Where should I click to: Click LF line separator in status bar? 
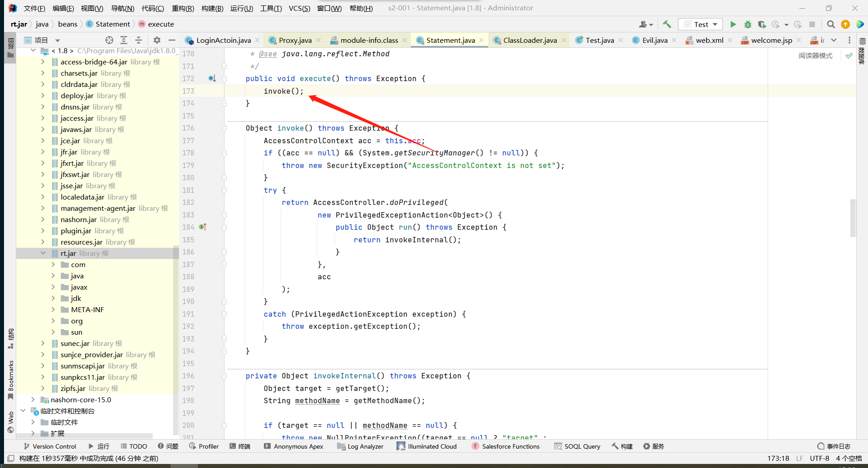(x=800, y=459)
